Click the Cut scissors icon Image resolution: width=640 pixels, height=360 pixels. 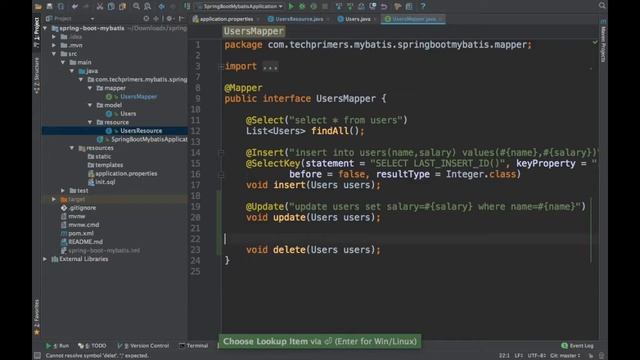(x=100, y=6)
